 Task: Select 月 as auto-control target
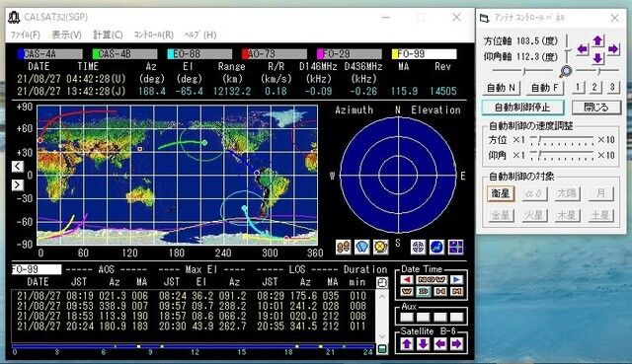point(600,193)
